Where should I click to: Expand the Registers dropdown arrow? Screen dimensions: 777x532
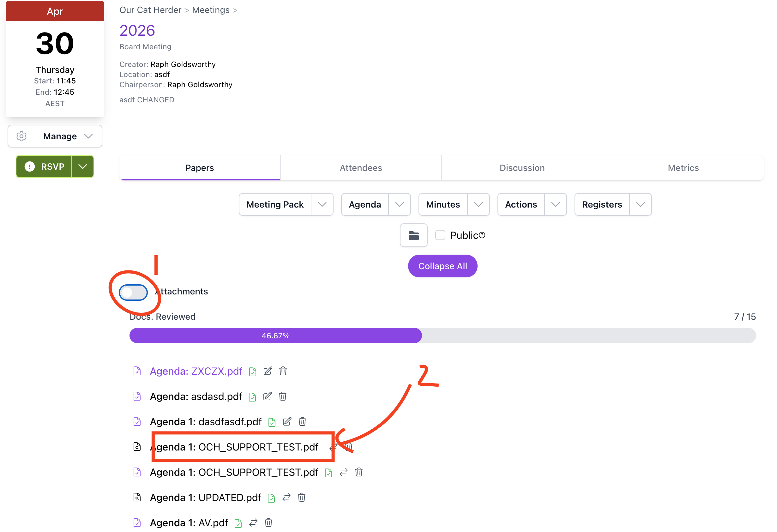pos(640,204)
